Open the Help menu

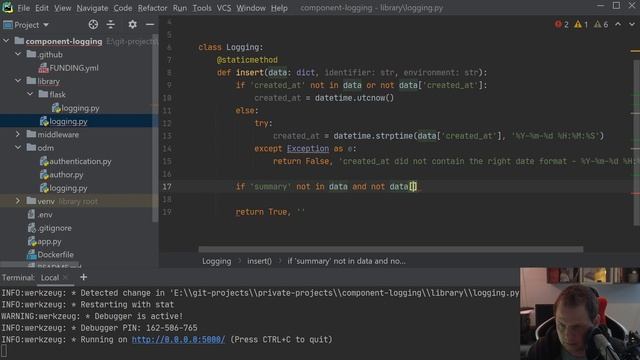[279, 8]
